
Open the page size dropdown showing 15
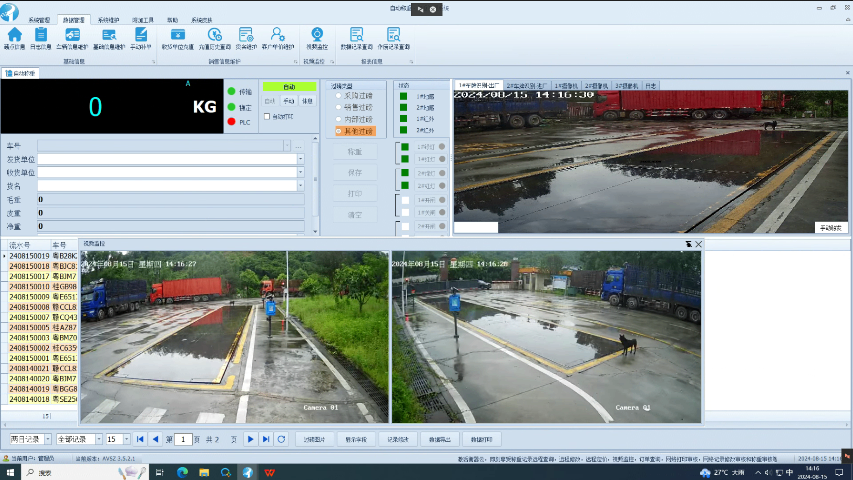pos(125,439)
